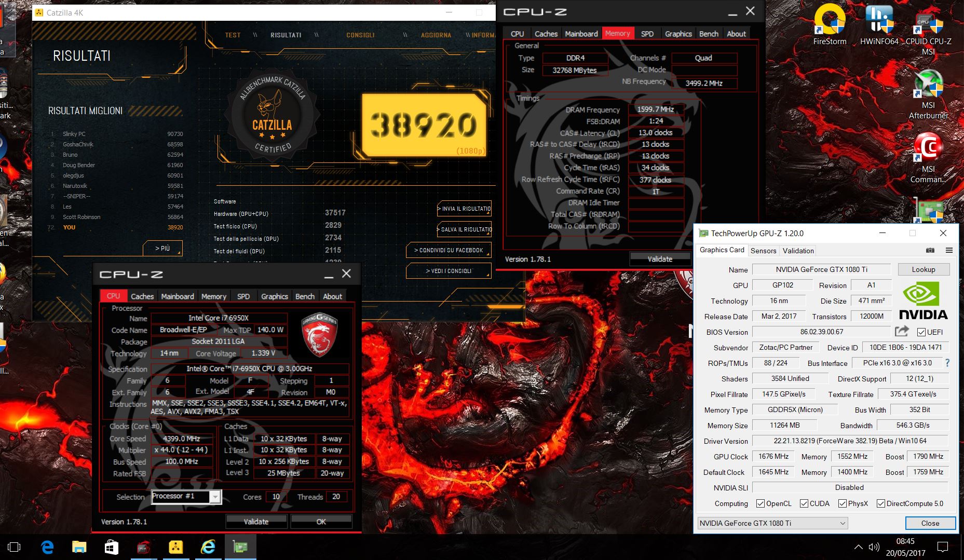
Task: Click the clock and date in taskbar
Action: pos(905,547)
